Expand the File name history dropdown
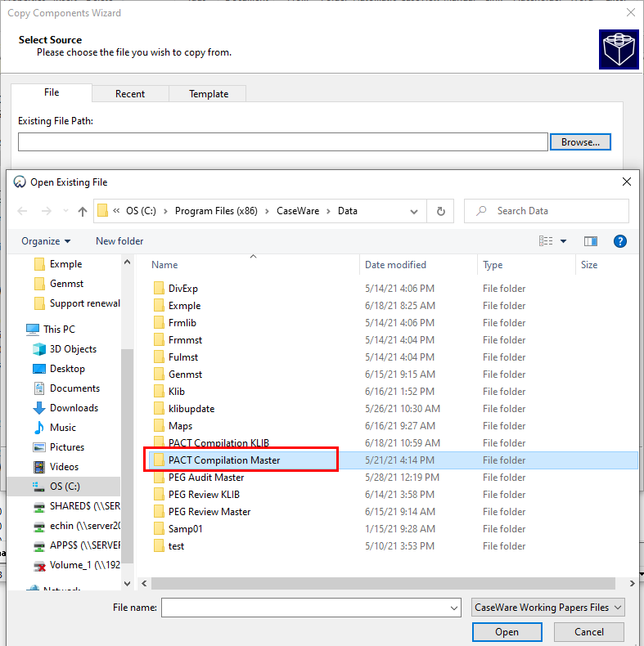Screen dimensions: 644x646 tap(454, 608)
